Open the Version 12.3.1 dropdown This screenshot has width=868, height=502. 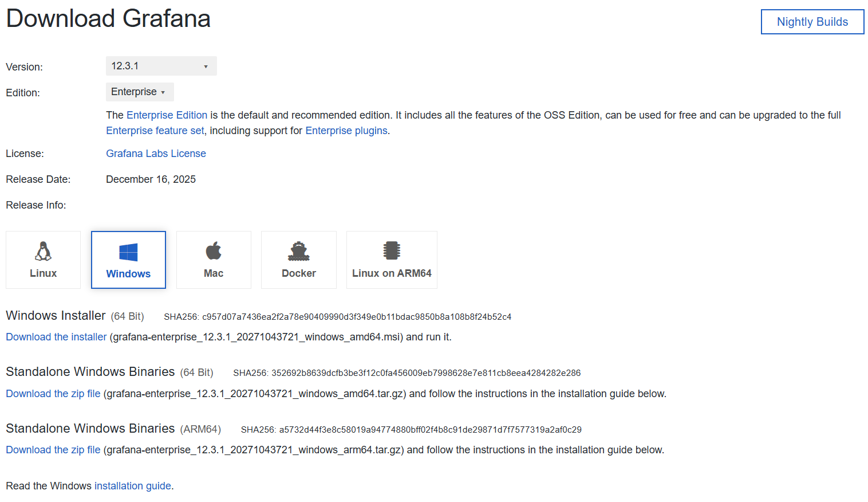click(161, 66)
